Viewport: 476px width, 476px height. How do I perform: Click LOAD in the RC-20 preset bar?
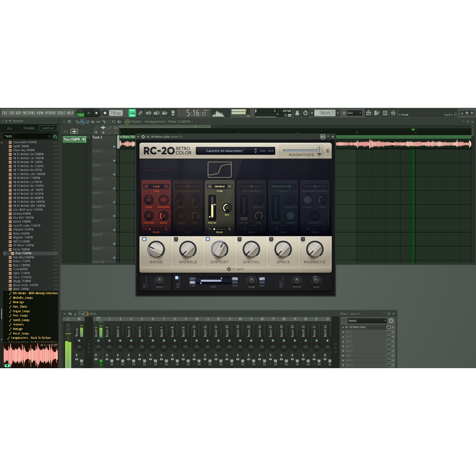[x=263, y=151]
